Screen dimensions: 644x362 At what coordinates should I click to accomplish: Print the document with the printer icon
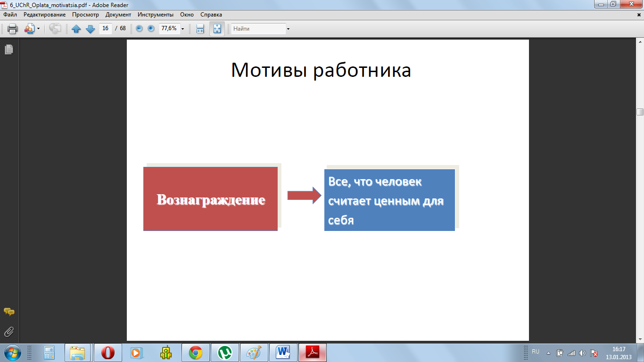[x=12, y=29]
